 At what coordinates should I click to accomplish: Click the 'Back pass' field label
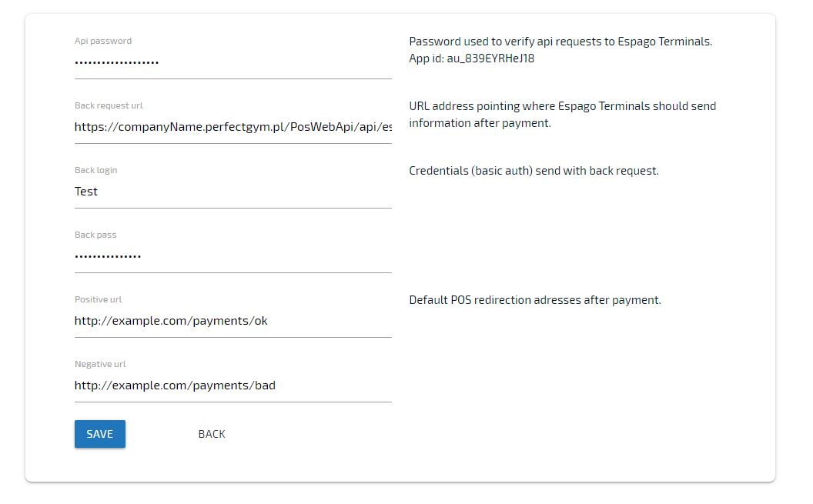[x=95, y=235]
